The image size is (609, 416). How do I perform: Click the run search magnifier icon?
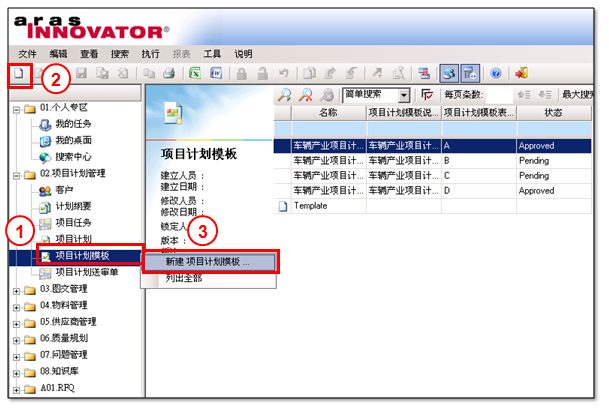click(285, 95)
